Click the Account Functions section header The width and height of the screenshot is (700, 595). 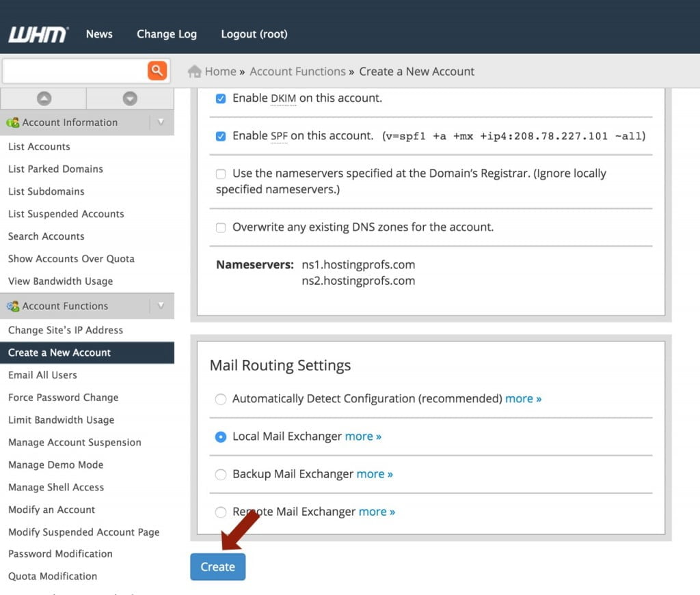click(87, 306)
